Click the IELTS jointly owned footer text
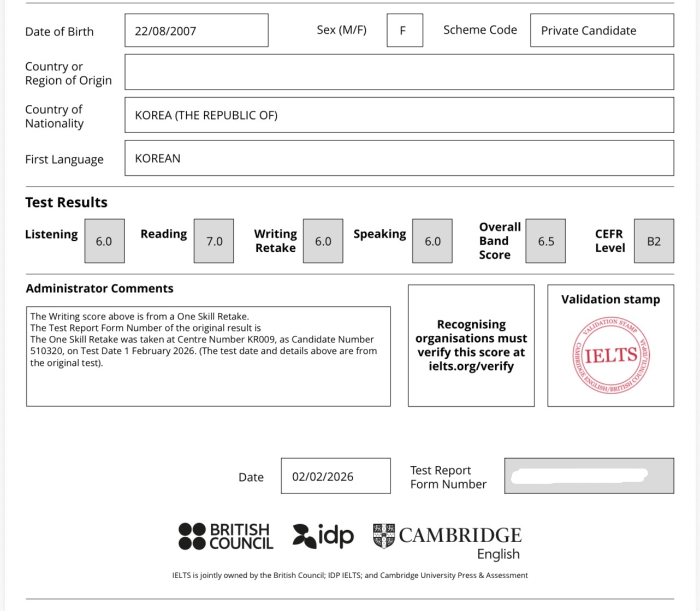Screen dimensions: 700x611 click(350, 575)
